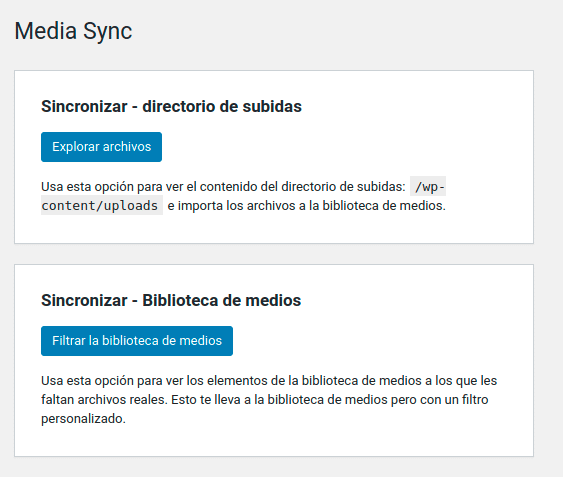Click the /wp- code path text
The height and width of the screenshot is (477, 563).
tap(428, 186)
